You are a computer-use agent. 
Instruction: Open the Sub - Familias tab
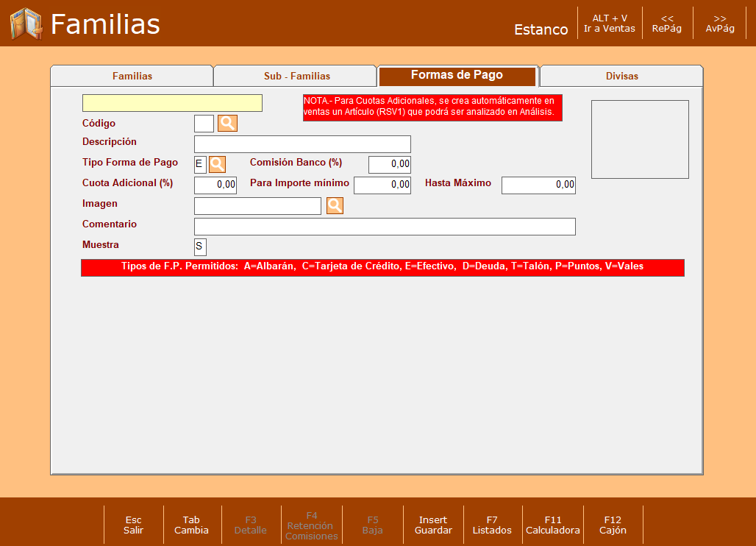pos(296,77)
